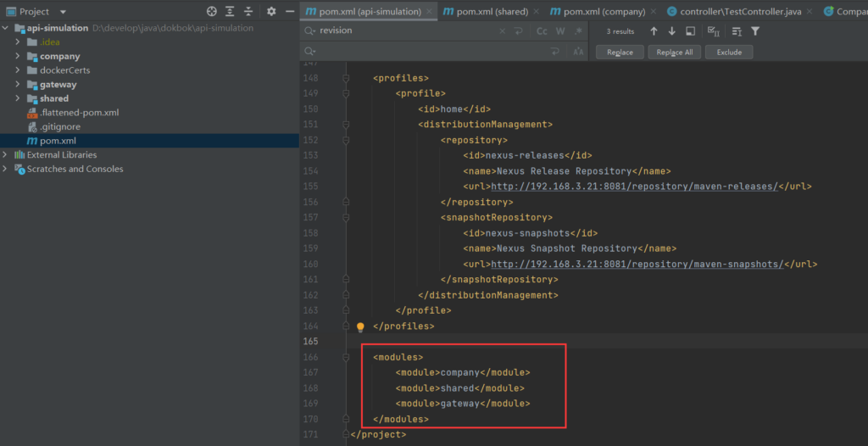Close the controller\TestController.java tab

tap(810, 11)
